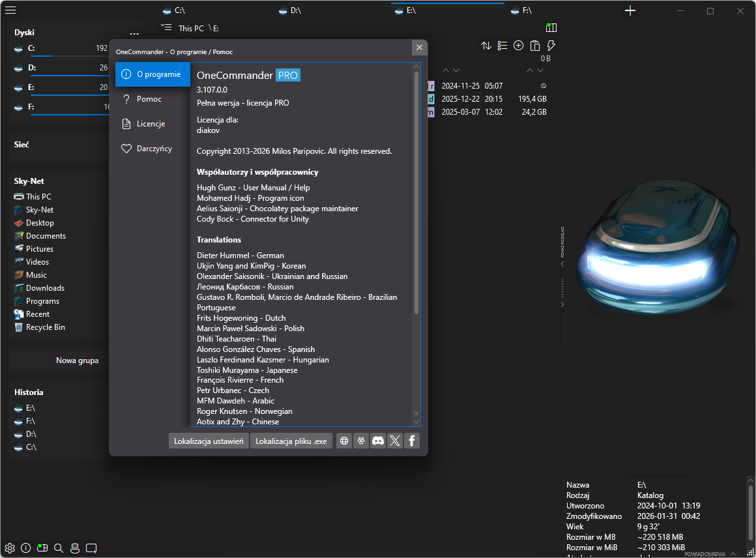
Task: Open settings gear in bottom bar
Action: [x=10, y=548]
